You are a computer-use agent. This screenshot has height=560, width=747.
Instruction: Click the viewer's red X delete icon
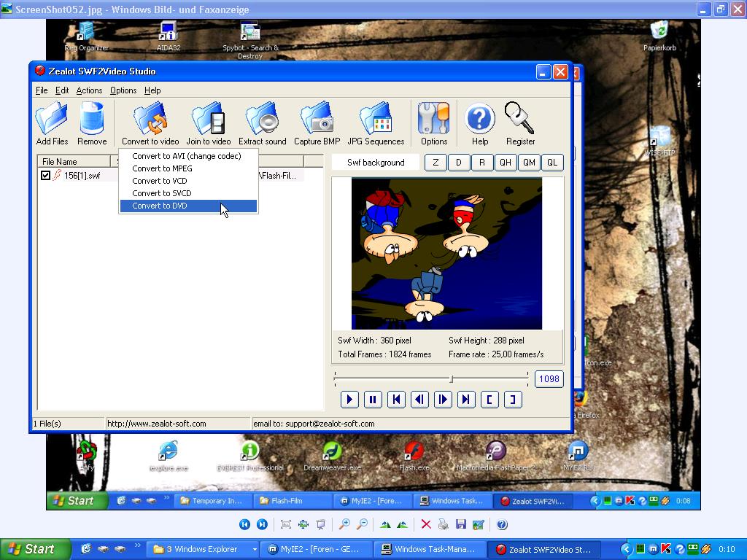click(426, 524)
